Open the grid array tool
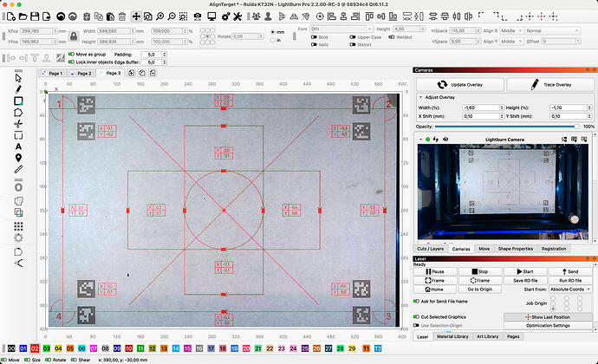This screenshot has width=598, height=364. [x=18, y=226]
